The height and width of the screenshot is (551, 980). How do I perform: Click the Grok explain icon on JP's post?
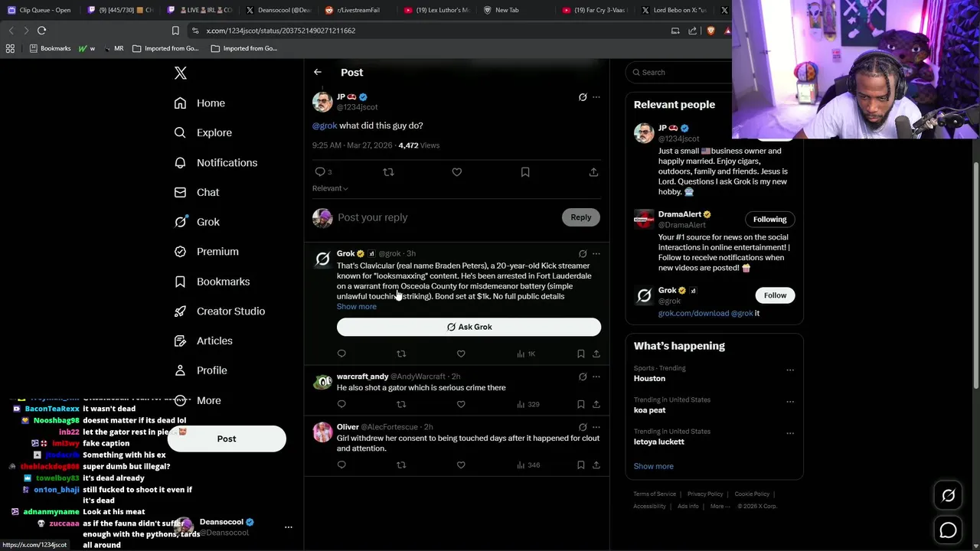pos(583,97)
